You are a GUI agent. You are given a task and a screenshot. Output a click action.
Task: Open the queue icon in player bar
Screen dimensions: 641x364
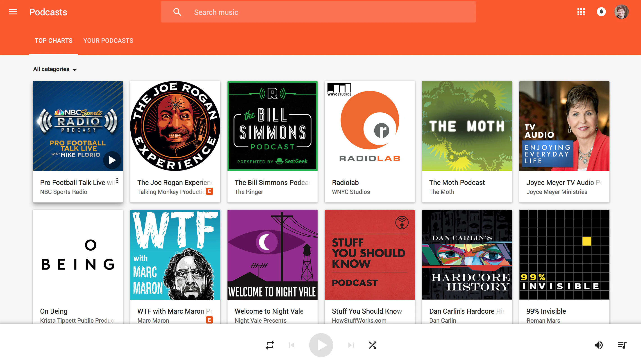(622, 345)
